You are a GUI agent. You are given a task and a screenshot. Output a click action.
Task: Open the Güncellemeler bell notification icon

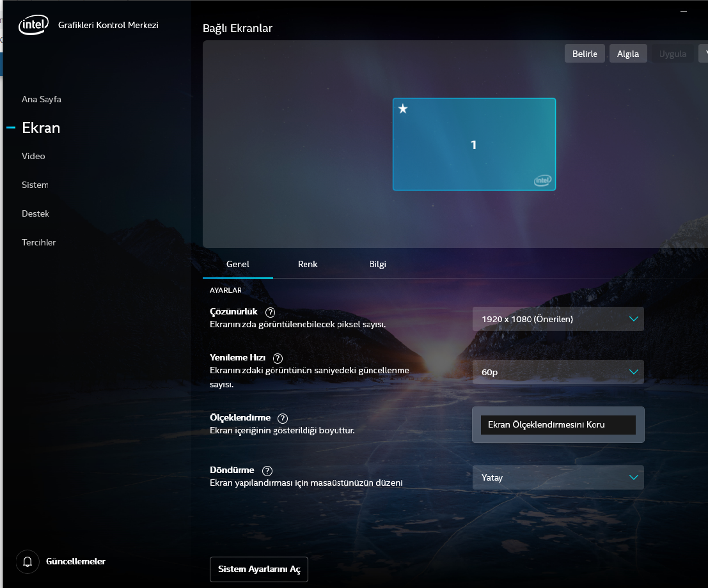pyautogui.click(x=28, y=562)
